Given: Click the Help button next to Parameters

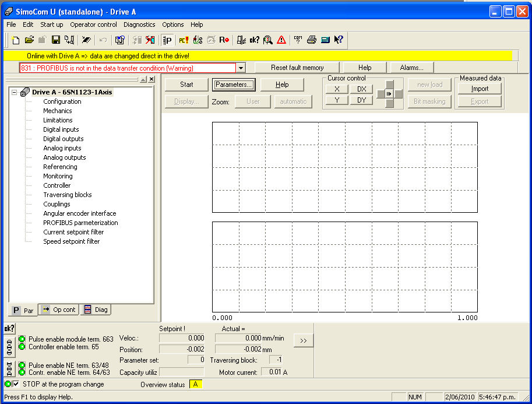Looking at the screenshot, I should [x=282, y=85].
